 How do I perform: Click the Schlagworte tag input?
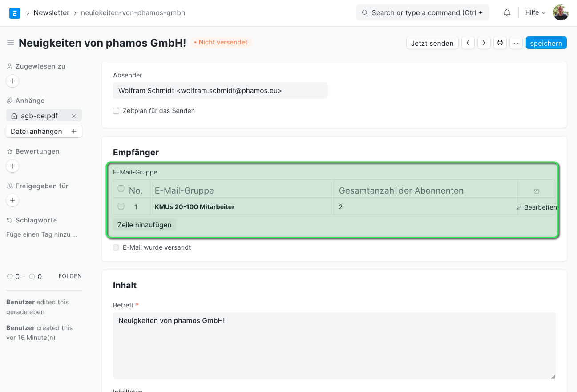[42, 234]
